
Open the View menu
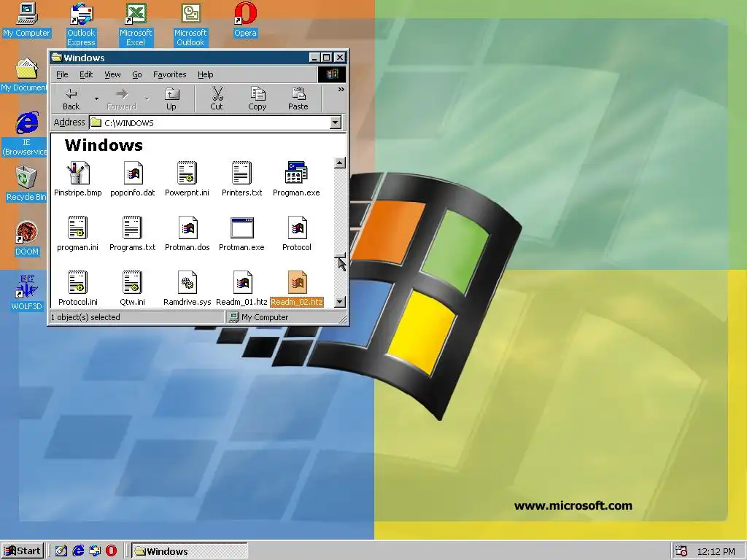click(112, 74)
